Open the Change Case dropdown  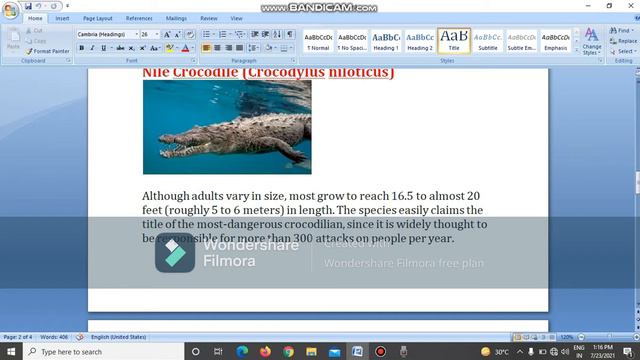(155, 48)
